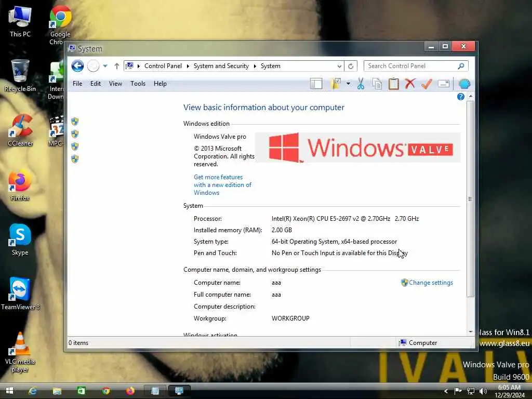The width and height of the screenshot is (532, 399).
Task: Open Internet Explorer from taskbar
Action: [x=33, y=391]
